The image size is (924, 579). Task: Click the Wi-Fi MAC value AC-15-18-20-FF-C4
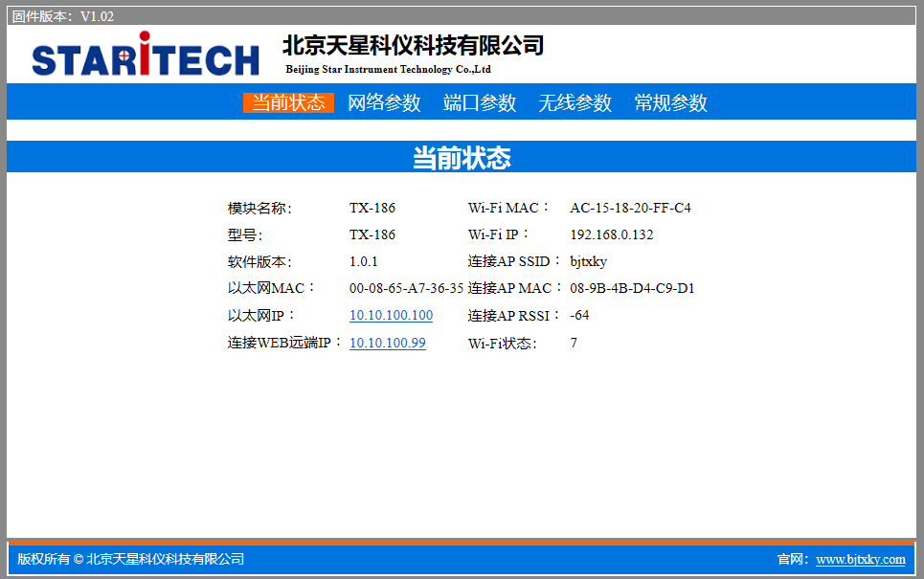click(630, 208)
